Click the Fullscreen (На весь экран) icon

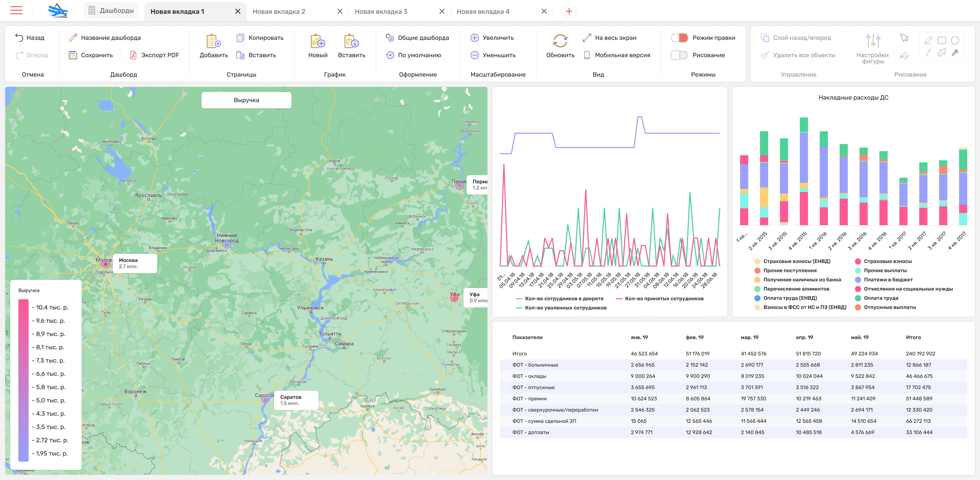(587, 38)
